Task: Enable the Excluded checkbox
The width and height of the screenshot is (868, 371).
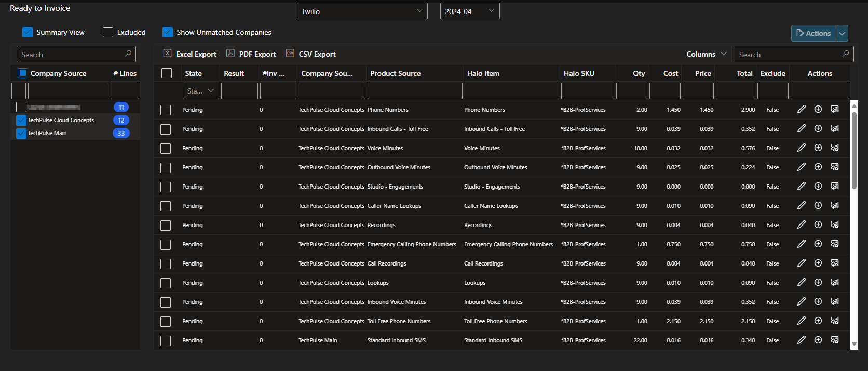Action: [x=108, y=32]
